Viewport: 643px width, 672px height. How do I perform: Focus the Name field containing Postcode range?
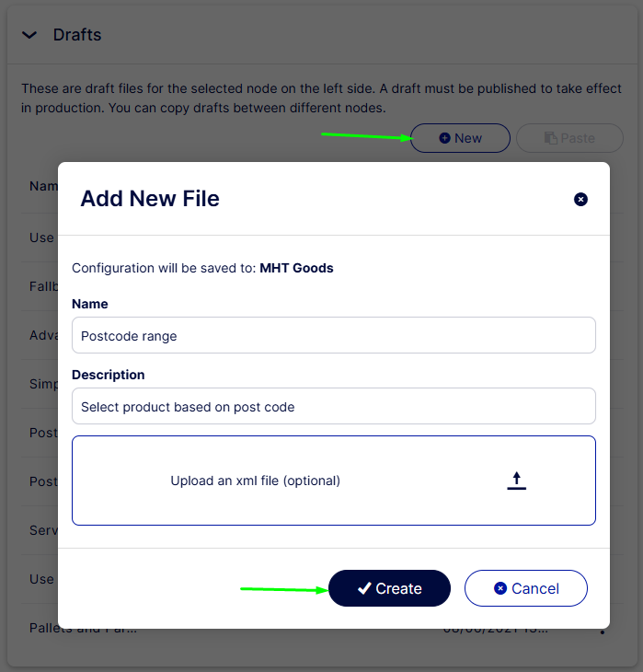(x=333, y=336)
